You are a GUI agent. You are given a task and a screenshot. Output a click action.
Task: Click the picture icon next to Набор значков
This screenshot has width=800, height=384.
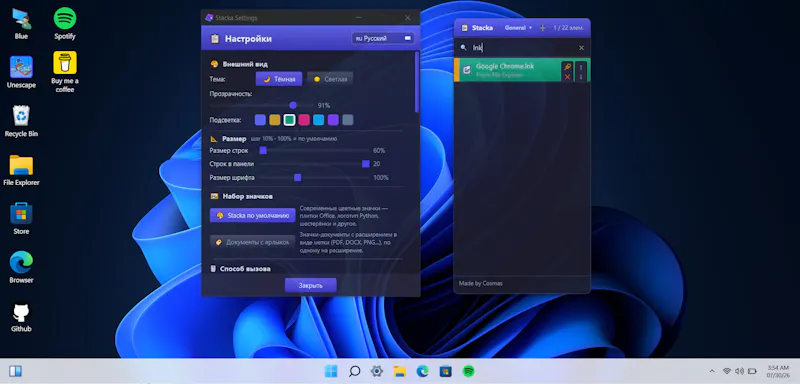[x=214, y=196]
